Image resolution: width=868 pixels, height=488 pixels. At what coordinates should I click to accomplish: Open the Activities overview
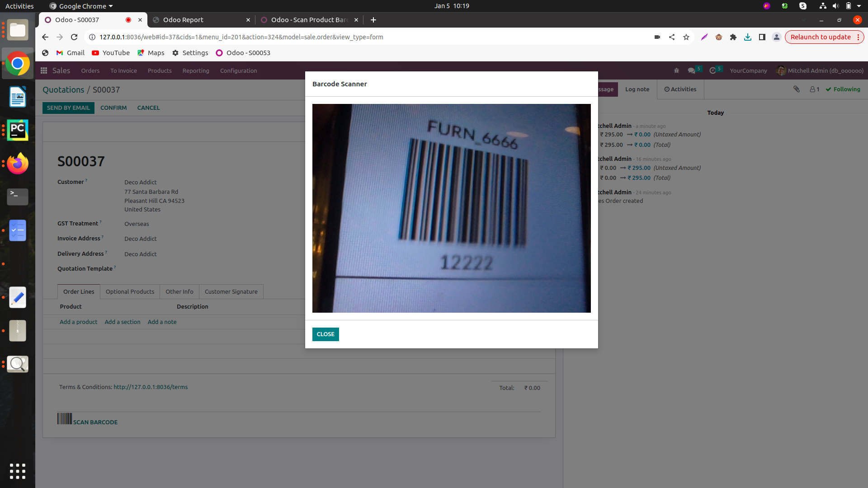19,6
